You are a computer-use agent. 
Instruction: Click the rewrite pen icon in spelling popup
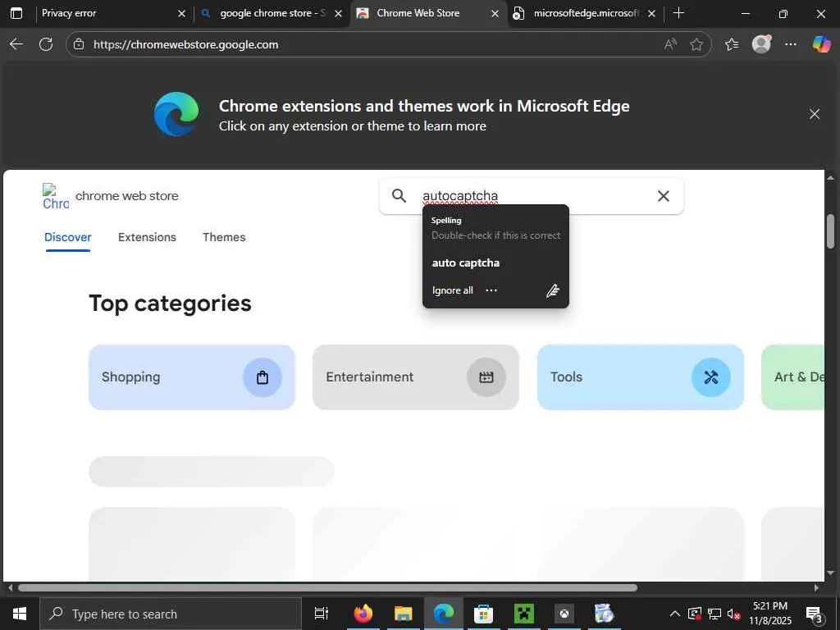(x=553, y=290)
